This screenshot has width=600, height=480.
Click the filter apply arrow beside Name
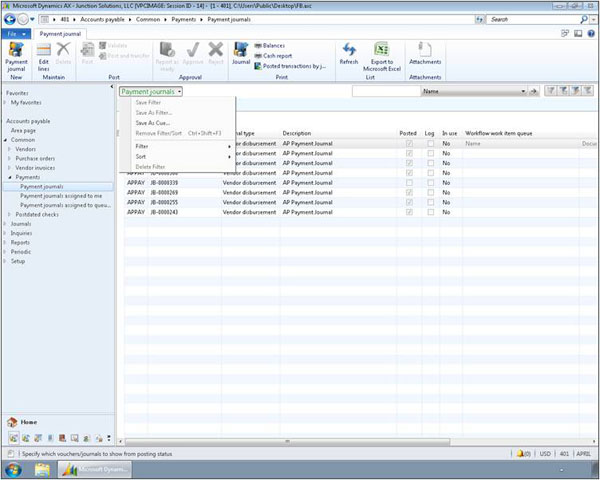click(533, 91)
